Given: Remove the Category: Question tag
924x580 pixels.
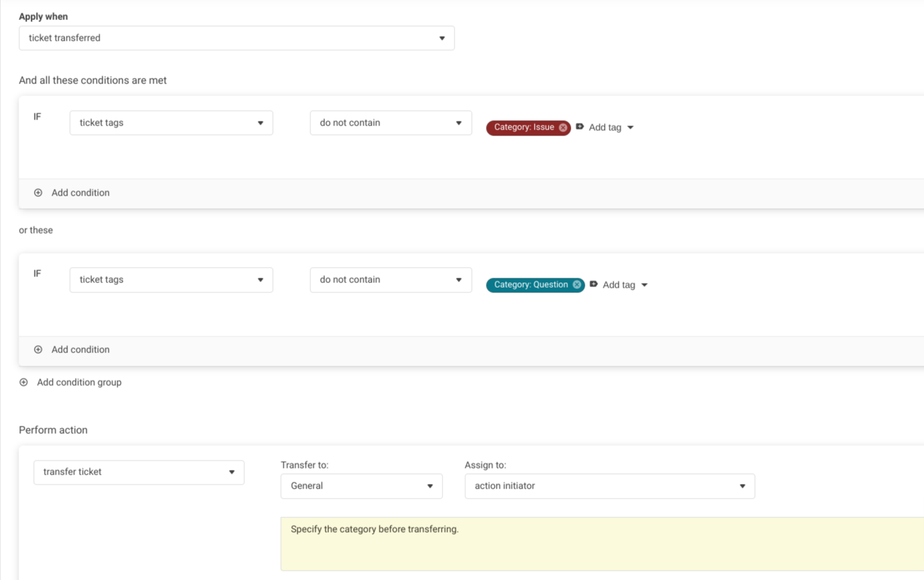Looking at the screenshot, I should [x=577, y=285].
